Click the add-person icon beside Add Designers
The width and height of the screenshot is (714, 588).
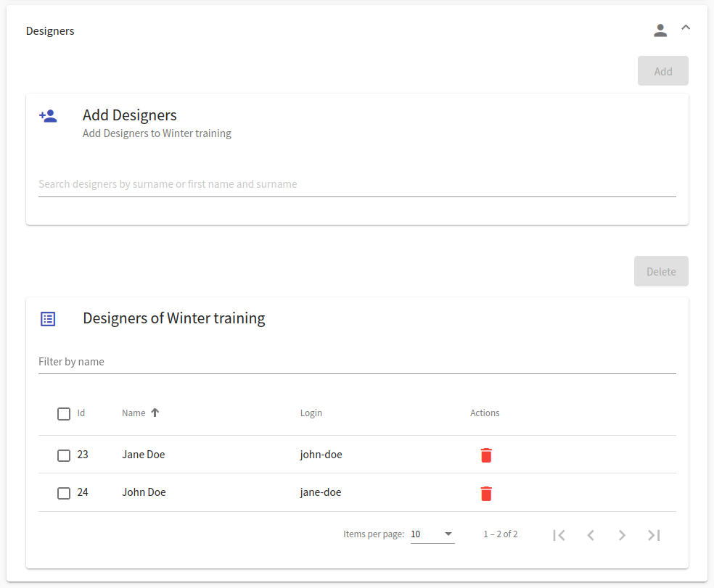coord(48,116)
